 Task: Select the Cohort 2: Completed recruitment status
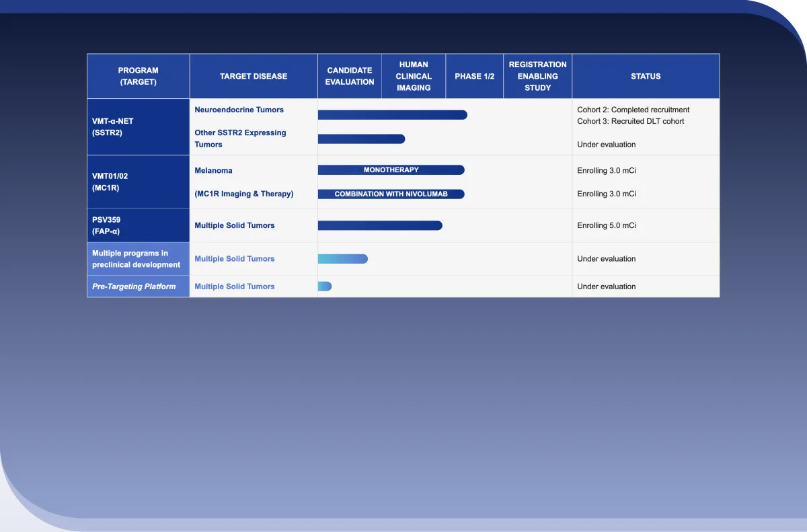click(x=633, y=110)
